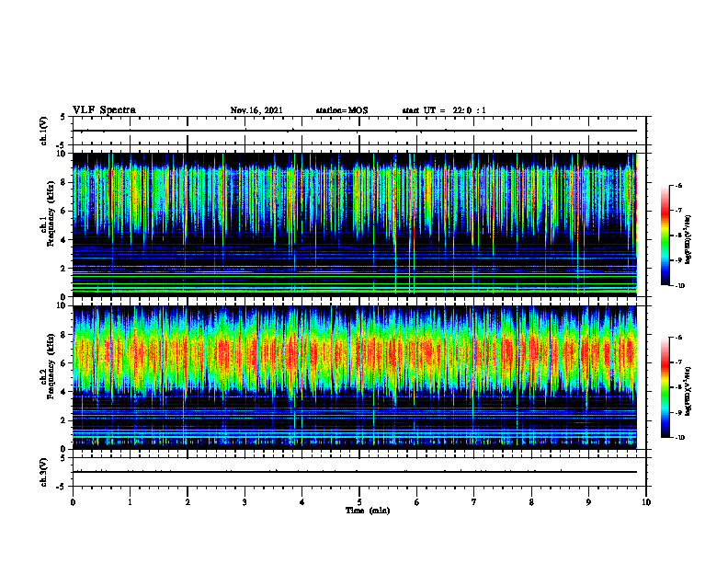Click the "-5" tick label on ch.3(V) axis
This screenshot has height=563, width=728.
coord(63,487)
